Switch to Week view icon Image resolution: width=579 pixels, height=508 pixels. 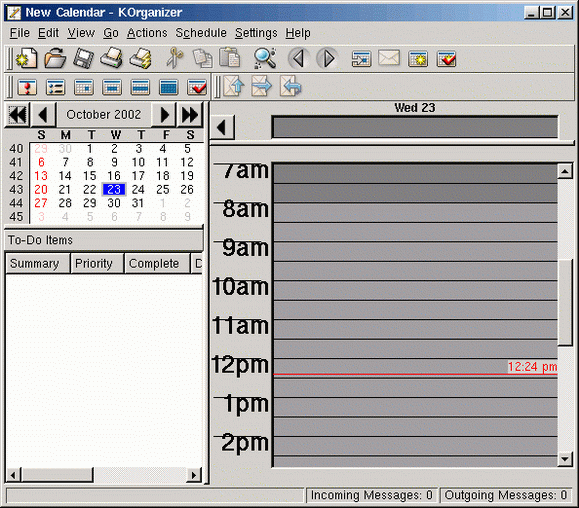pyautogui.click(x=140, y=87)
